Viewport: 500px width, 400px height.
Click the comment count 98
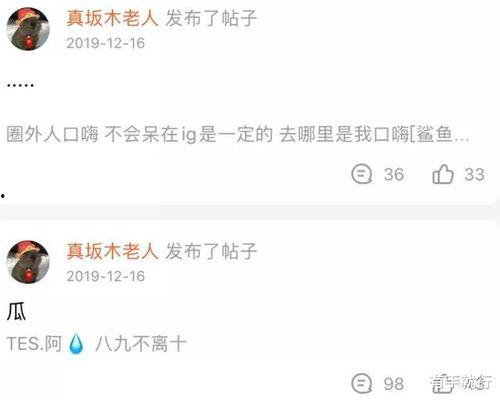point(394,384)
